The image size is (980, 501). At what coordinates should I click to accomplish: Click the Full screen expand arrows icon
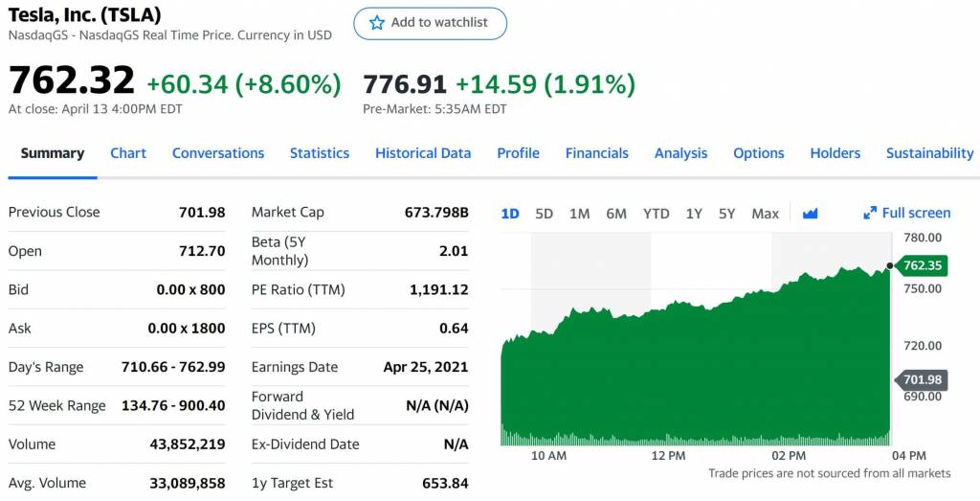click(x=870, y=214)
